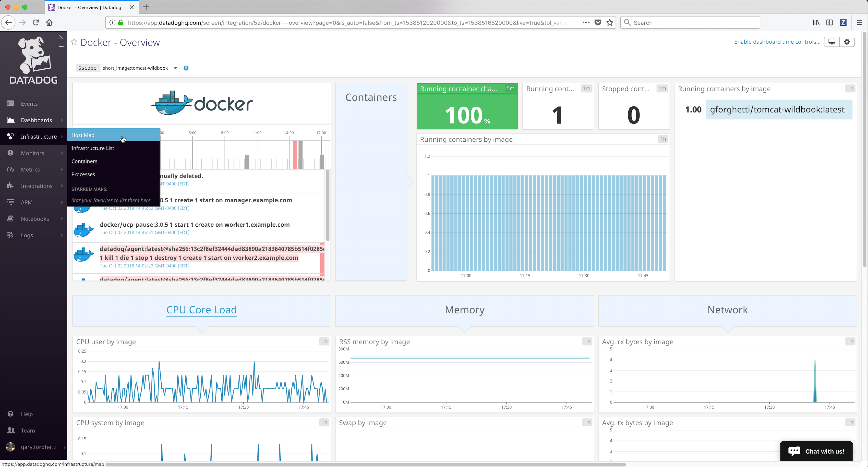Open the Firefox hamburger menu

pyautogui.click(x=859, y=23)
